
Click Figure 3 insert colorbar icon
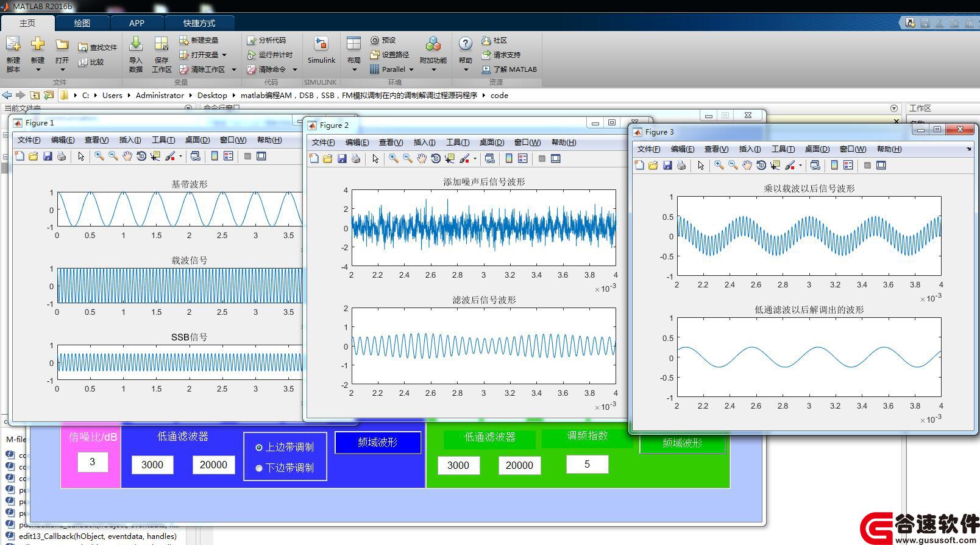coord(834,165)
